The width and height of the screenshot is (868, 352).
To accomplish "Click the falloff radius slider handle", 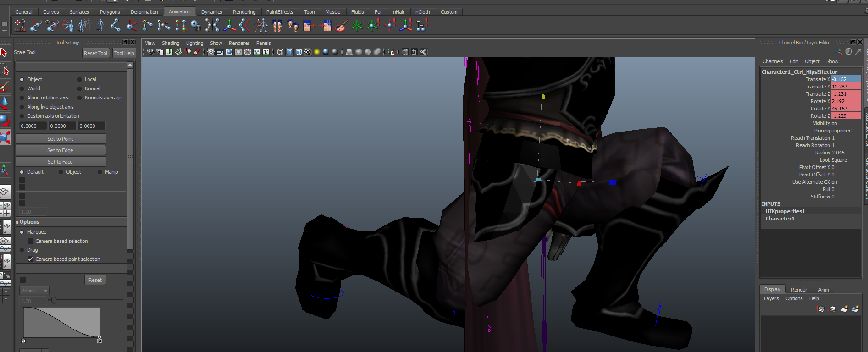I will tap(54, 300).
